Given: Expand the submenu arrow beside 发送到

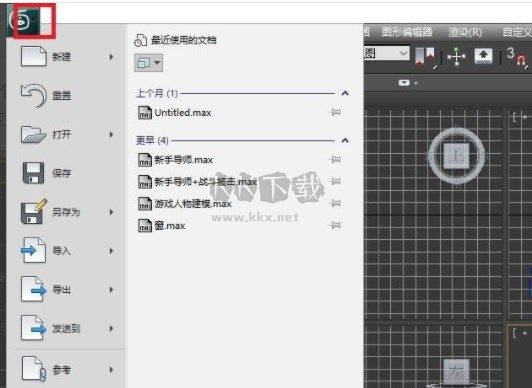Looking at the screenshot, I should tap(111, 329).
